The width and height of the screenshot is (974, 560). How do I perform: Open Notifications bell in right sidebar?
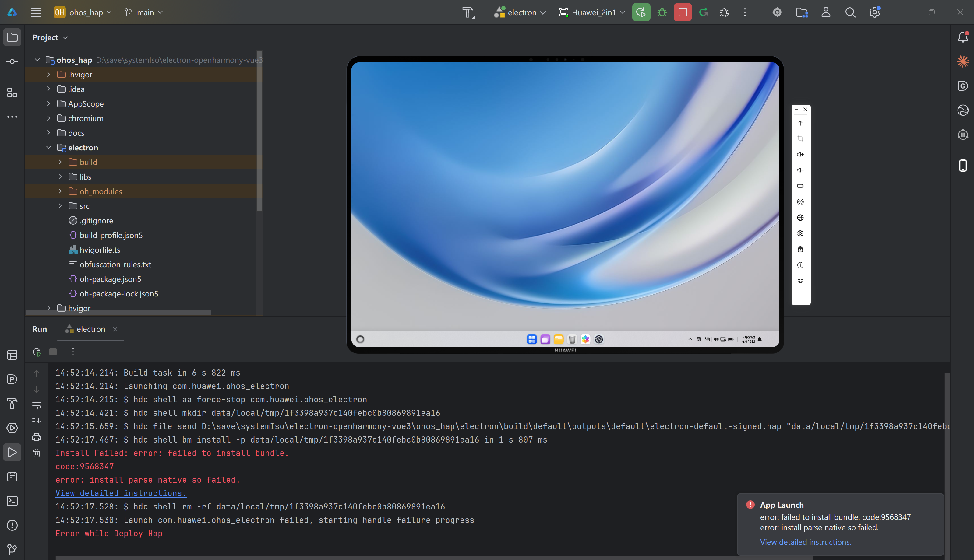963,37
